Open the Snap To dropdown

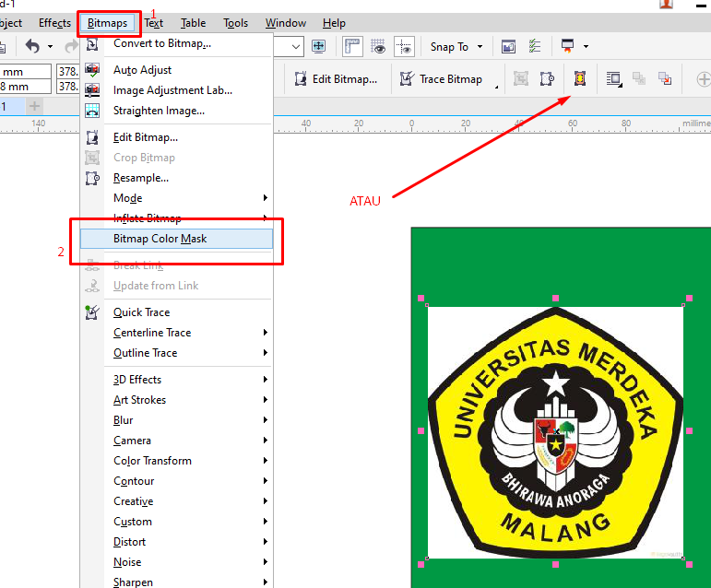pos(456,47)
